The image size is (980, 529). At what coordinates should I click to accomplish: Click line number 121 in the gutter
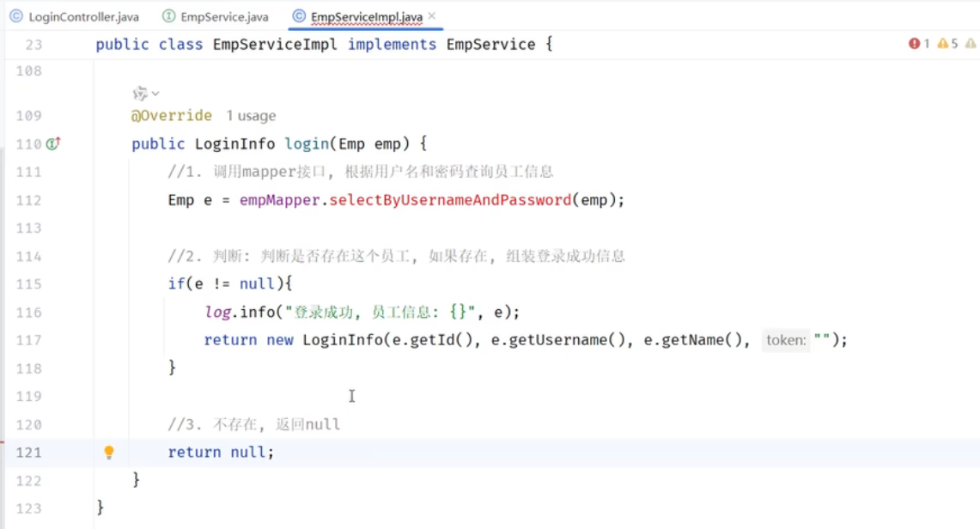(28, 453)
